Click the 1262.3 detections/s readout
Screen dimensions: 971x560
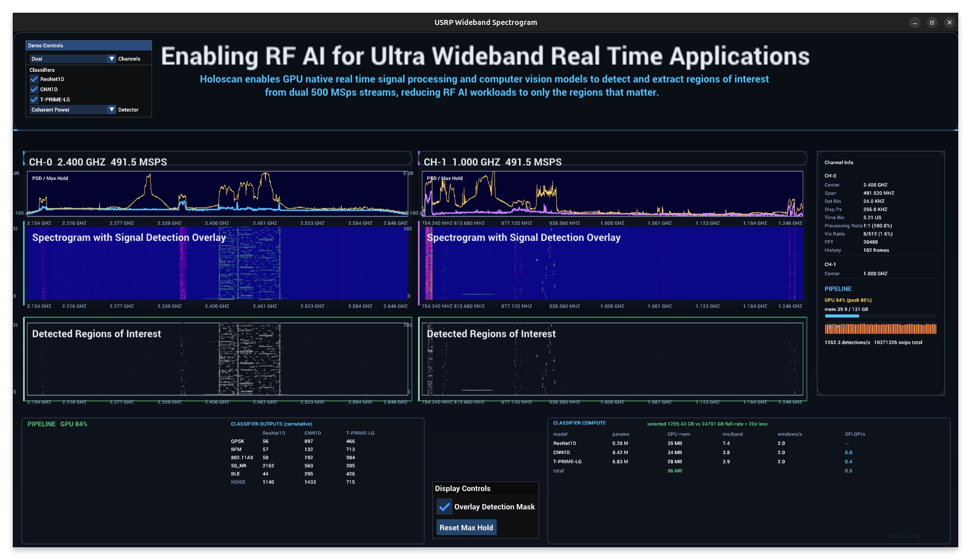pyautogui.click(x=847, y=342)
